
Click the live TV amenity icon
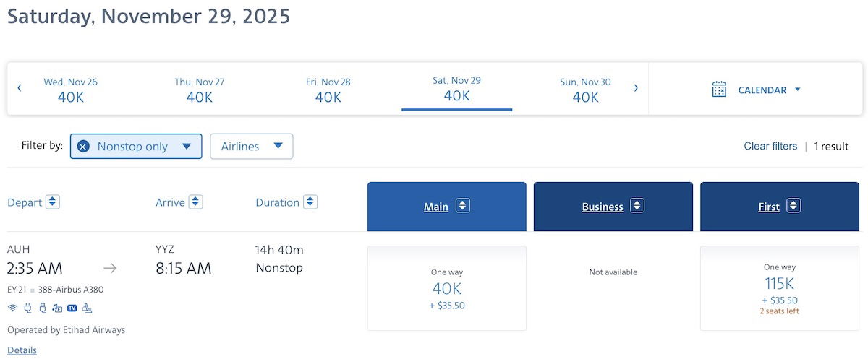click(72, 308)
